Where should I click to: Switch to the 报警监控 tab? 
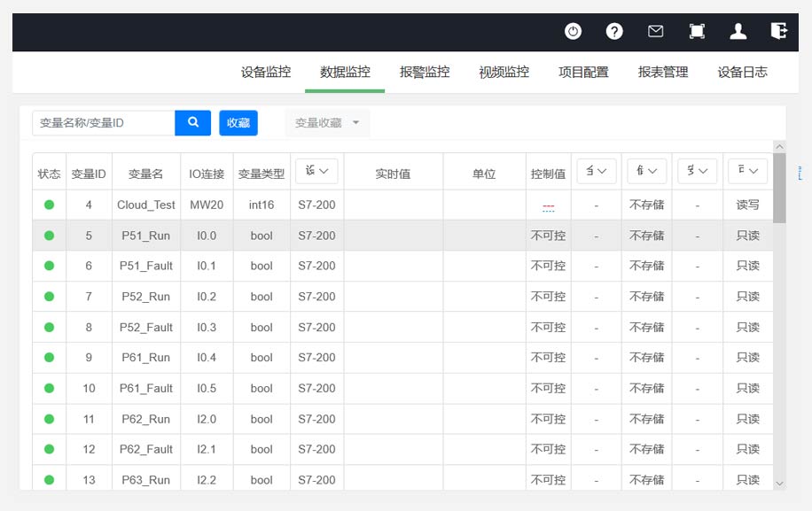[x=425, y=72]
